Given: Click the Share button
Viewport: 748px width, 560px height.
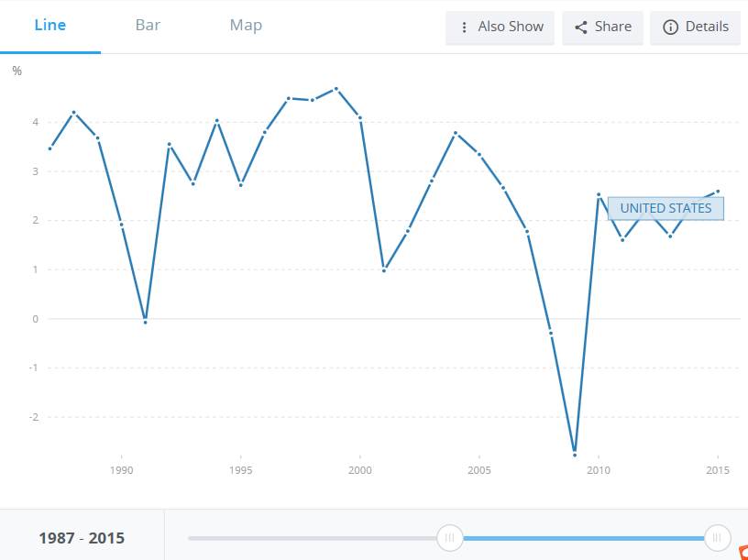Looking at the screenshot, I should 602,27.
